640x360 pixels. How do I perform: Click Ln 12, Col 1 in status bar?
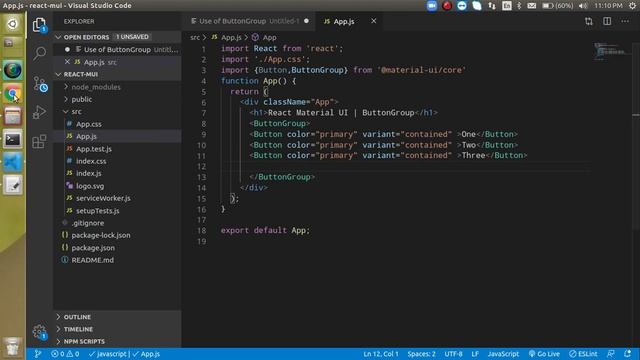[x=381, y=354]
